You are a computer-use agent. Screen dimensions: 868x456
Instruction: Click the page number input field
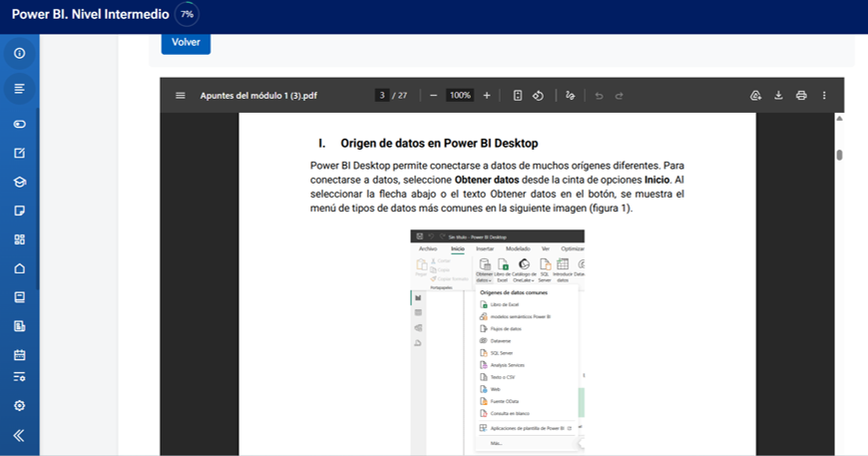[381, 96]
